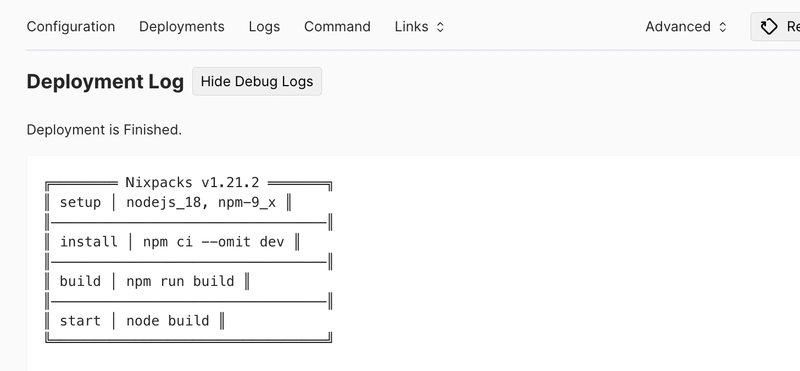Open the Advanced dropdown menu

coord(686,27)
